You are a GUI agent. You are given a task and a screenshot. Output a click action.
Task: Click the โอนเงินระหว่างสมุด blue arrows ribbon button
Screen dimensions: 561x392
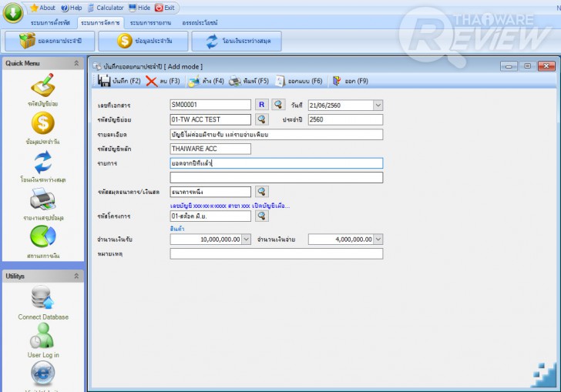237,41
